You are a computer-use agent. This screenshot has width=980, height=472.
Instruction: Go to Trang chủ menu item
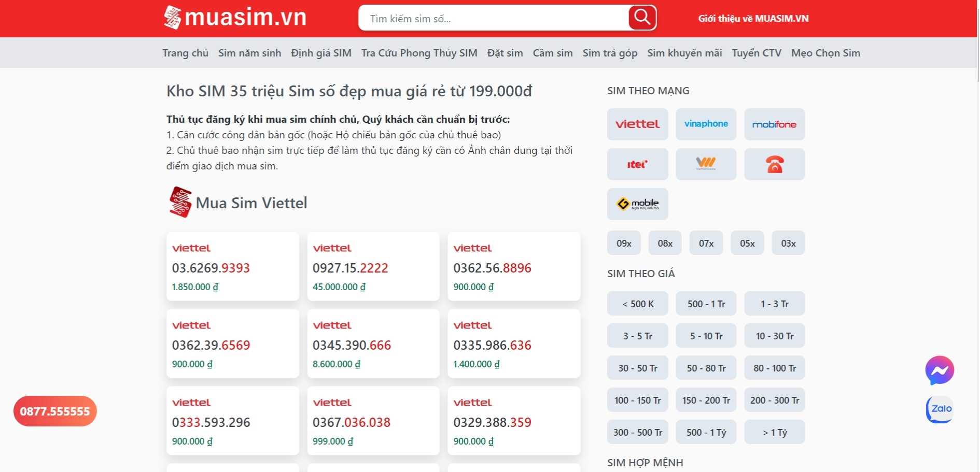point(185,53)
